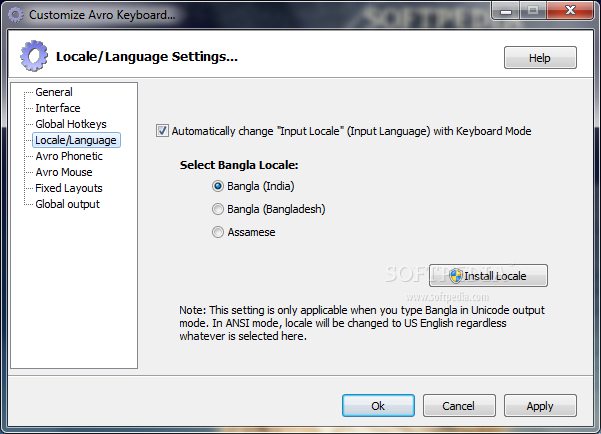
Task: Click the shield icon on Install Locale
Action: pyautogui.click(x=456, y=276)
